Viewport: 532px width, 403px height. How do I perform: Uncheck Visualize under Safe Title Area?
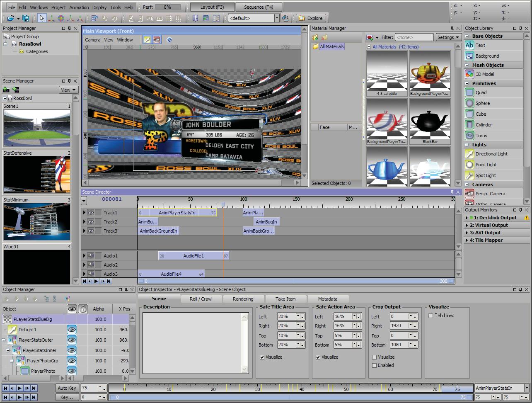(x=262, y=357)
